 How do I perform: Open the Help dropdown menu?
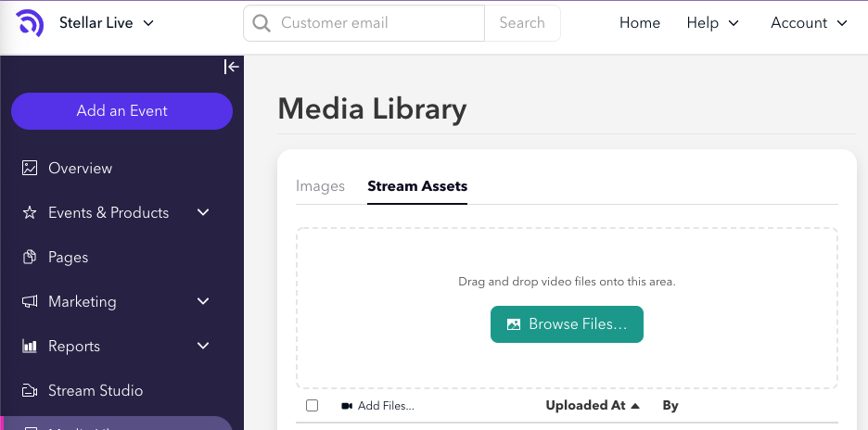pos(712,22)
